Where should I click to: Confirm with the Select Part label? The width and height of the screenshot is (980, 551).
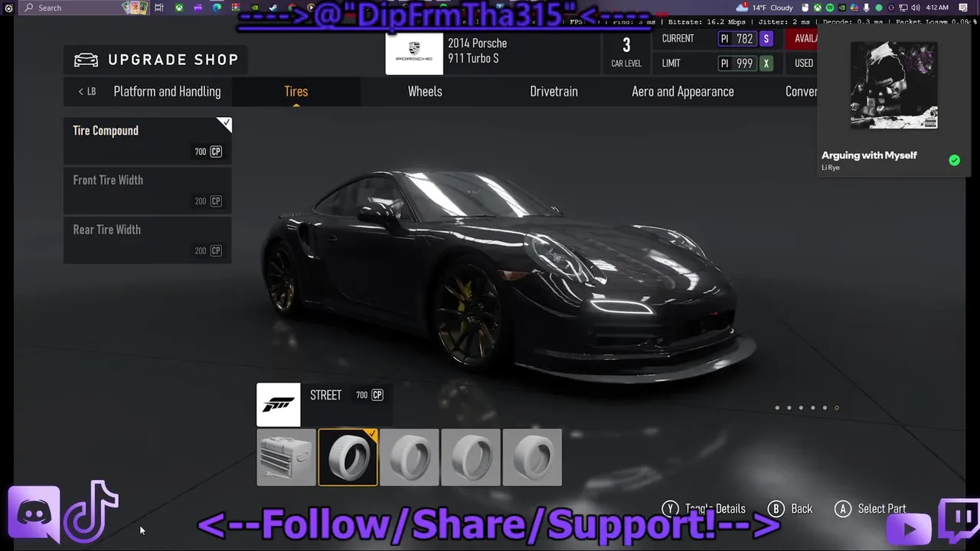[882, 509]
